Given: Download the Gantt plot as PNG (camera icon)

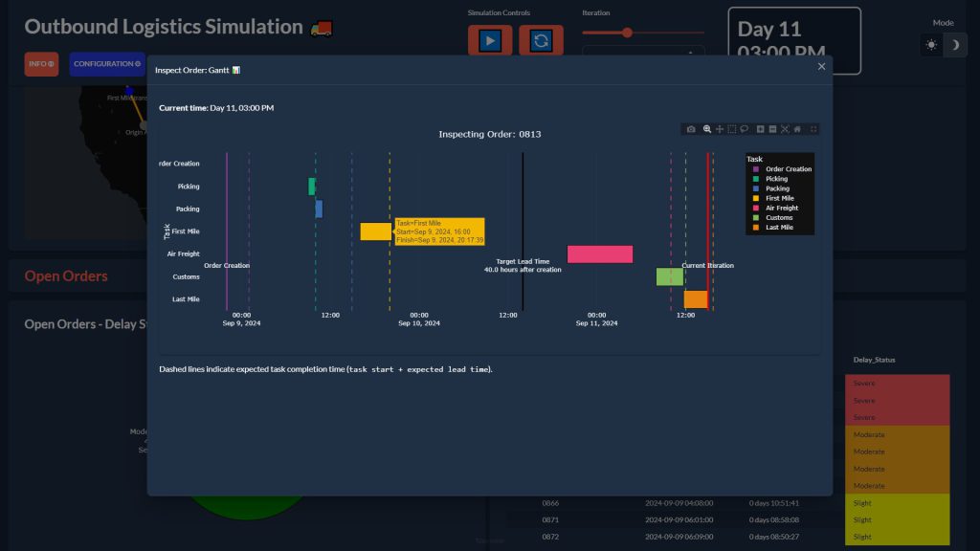Looking at the screenshot, I should pyautogui.click(x=691, y=129).
